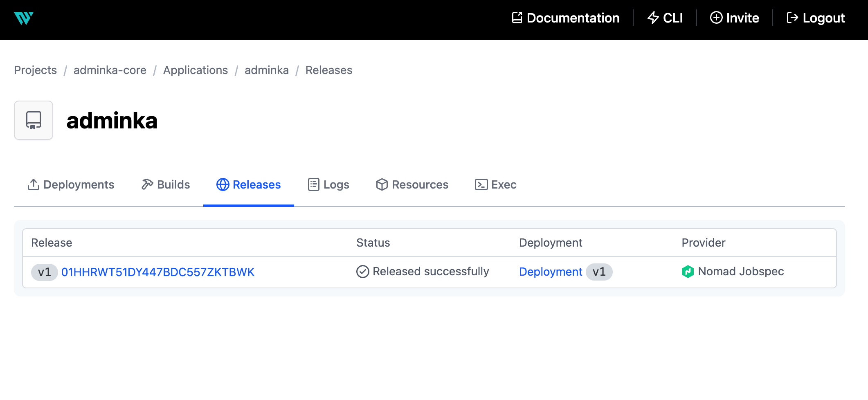Viewport: 868px width, 400px height.
Task: Open the Deployment v1 link
Action: (x=550, y=272)
